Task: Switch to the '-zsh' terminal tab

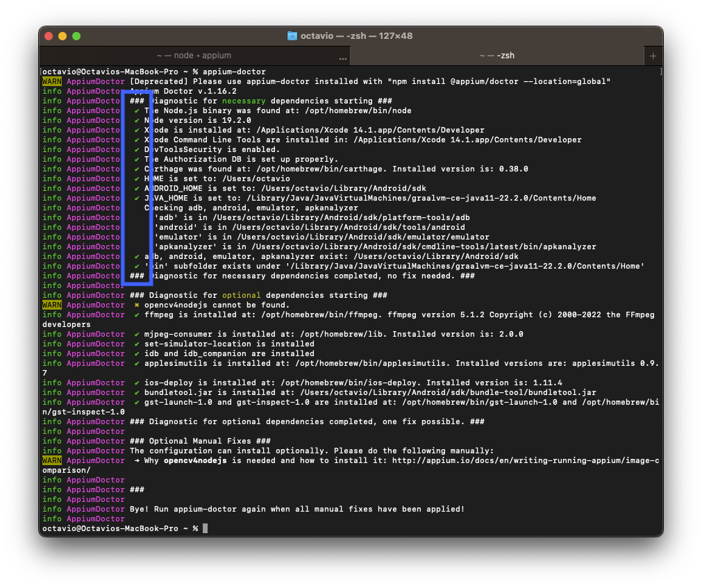Action: (497, 56)
